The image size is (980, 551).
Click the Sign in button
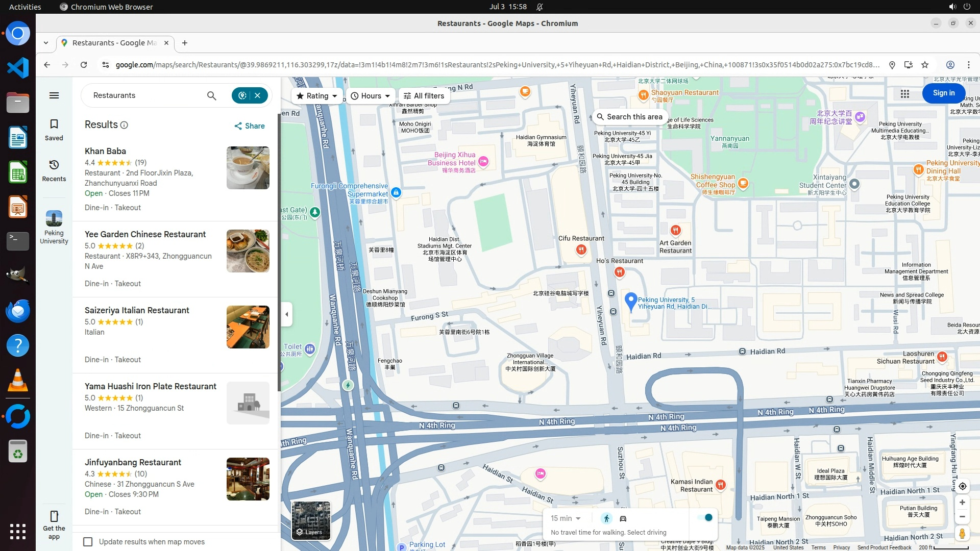943,93
